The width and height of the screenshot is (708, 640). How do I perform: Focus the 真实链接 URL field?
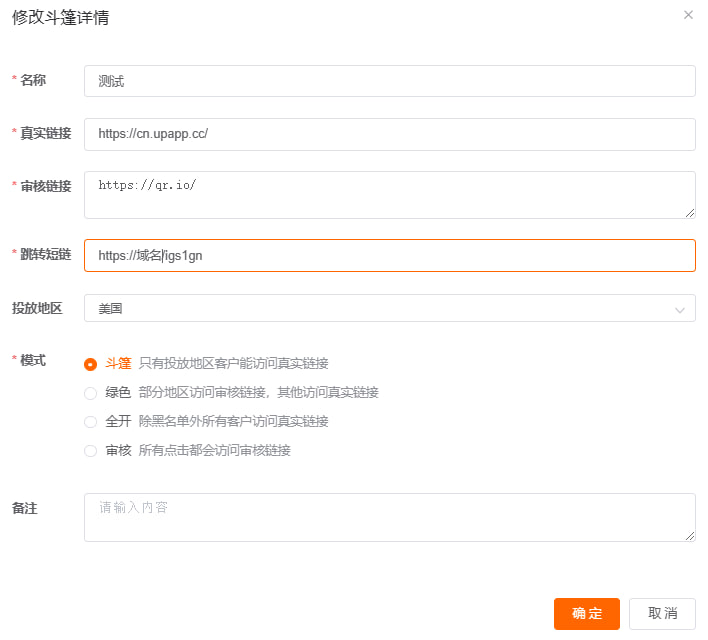click(x=390, y=134)
